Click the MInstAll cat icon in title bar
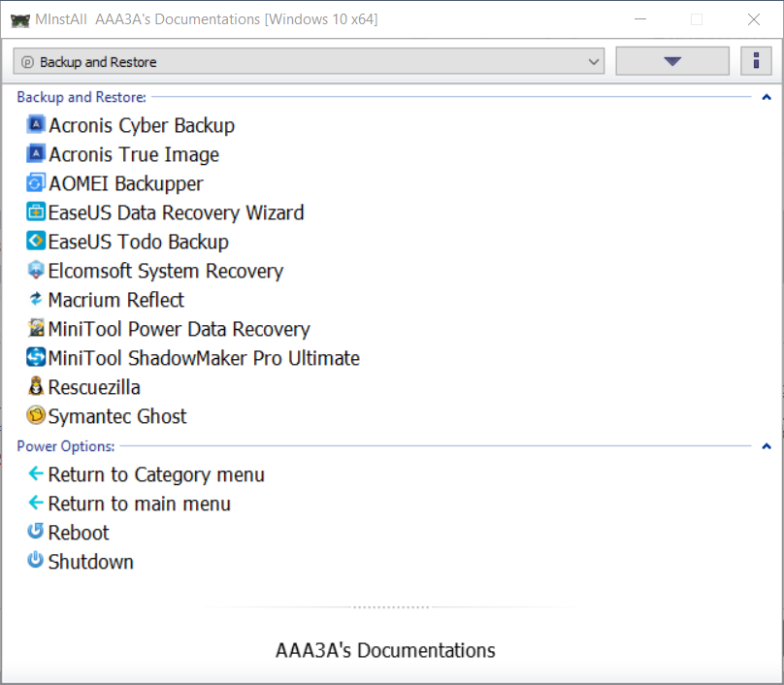Viewport: 784px width, 685px height. [20, 20]
